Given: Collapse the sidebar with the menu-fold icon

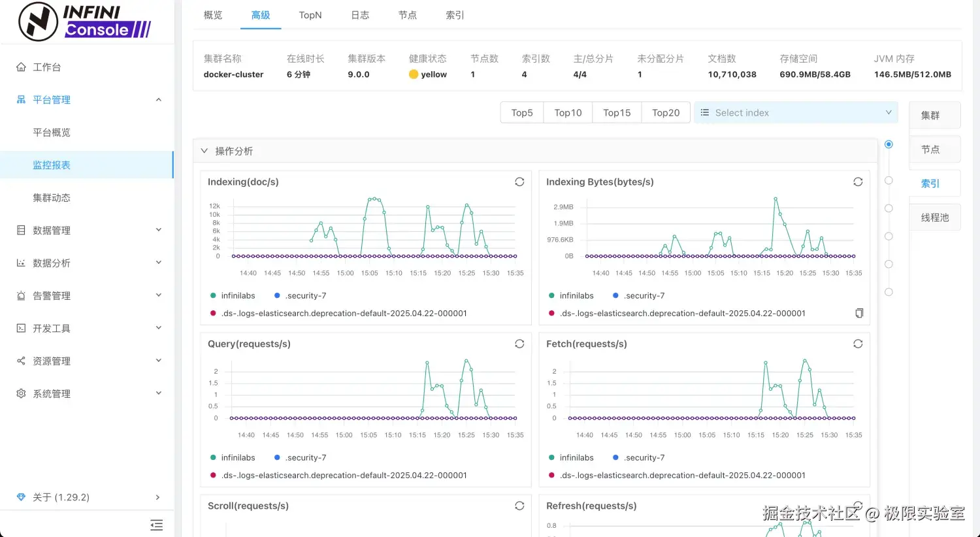Looking at the screenshot, I should 156,525.
